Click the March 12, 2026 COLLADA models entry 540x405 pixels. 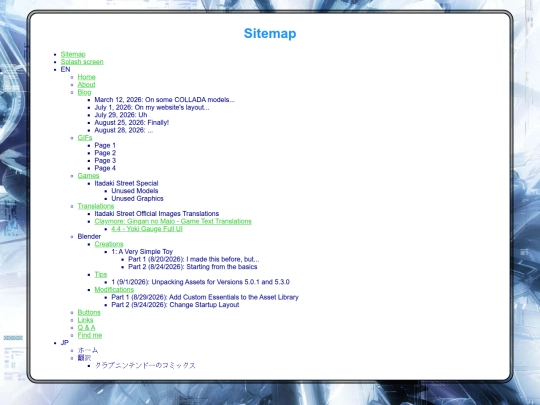point(165,100)
